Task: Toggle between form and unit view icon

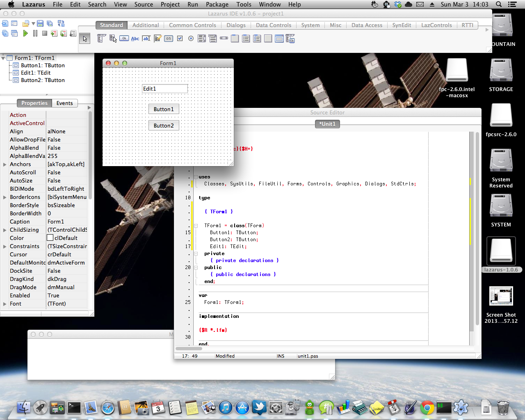Action: [x=61, y=23]
